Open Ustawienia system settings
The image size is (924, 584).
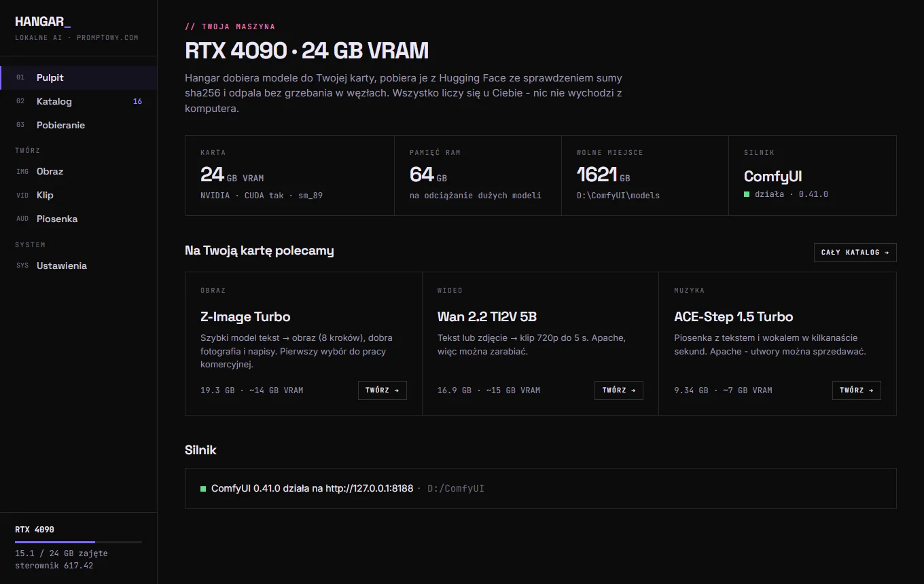[78, 266]
